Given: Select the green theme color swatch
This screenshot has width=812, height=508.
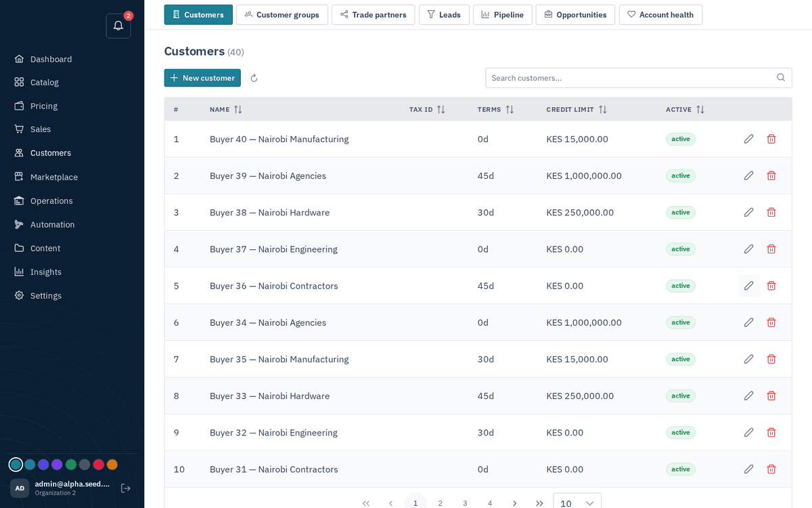Looking at the screenshot, I should pyautogui.click(x=71, y=465).
